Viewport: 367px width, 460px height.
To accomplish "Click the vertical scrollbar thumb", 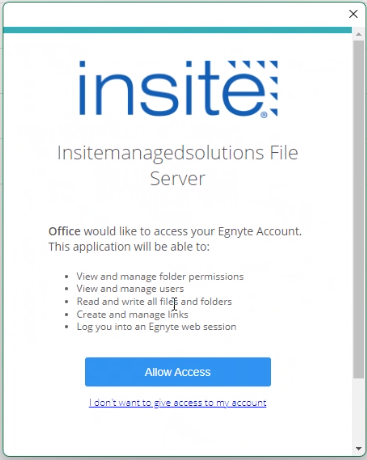I will pos(359,208).
